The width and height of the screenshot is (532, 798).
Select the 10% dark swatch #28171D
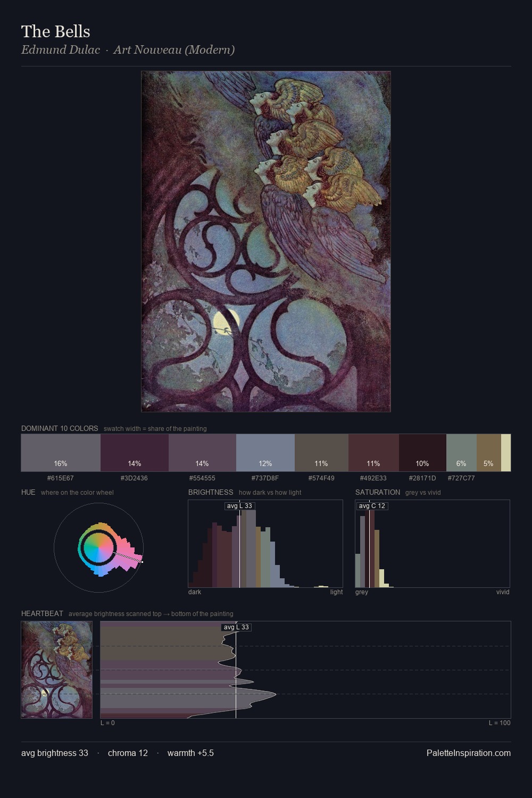pos(422,453)
